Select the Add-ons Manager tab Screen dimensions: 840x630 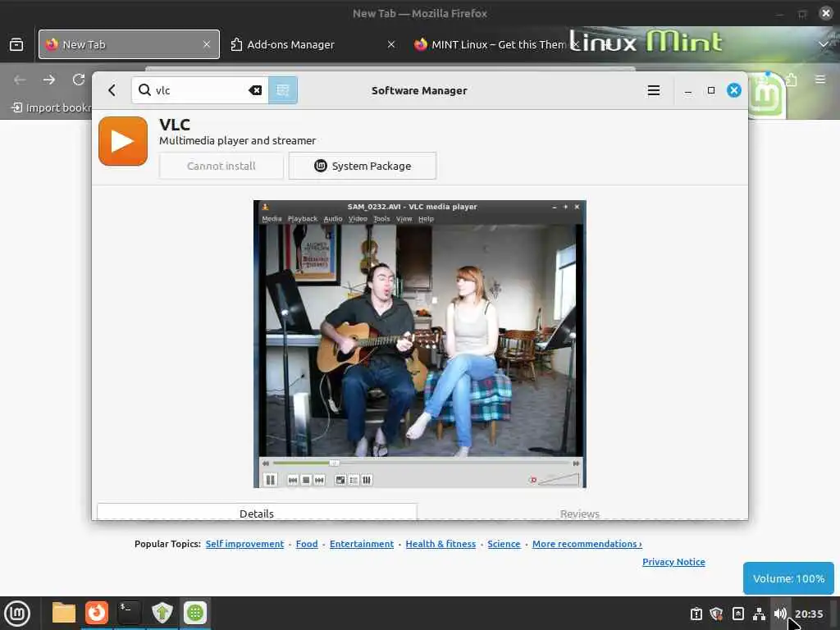(x=313, y=44)
